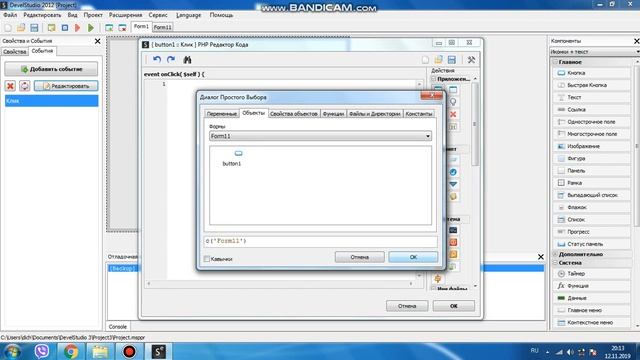Click OK in the PHP code editor window
This screenshot has height=360, width=640.
click(453, 306)
